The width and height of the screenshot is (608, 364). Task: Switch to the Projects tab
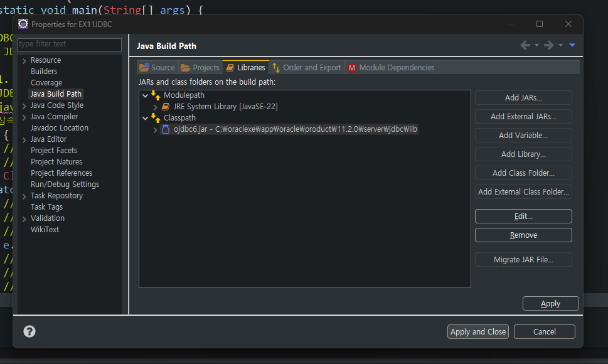tap(200, 67)
